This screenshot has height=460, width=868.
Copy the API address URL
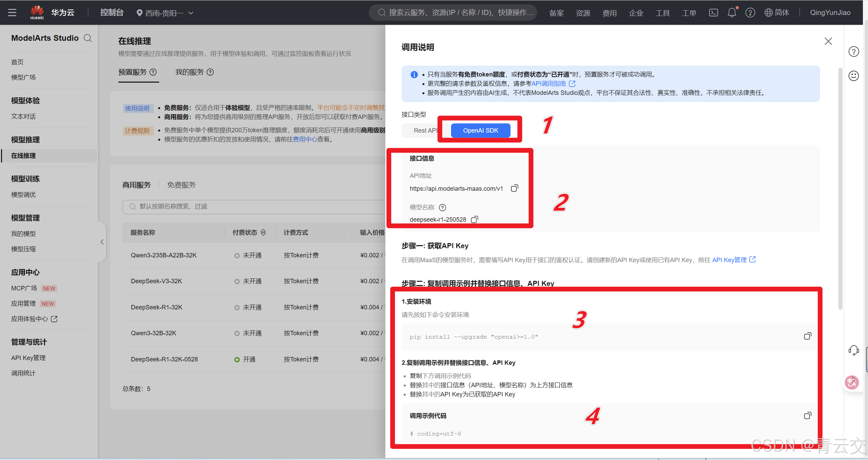tap(514, 188)
